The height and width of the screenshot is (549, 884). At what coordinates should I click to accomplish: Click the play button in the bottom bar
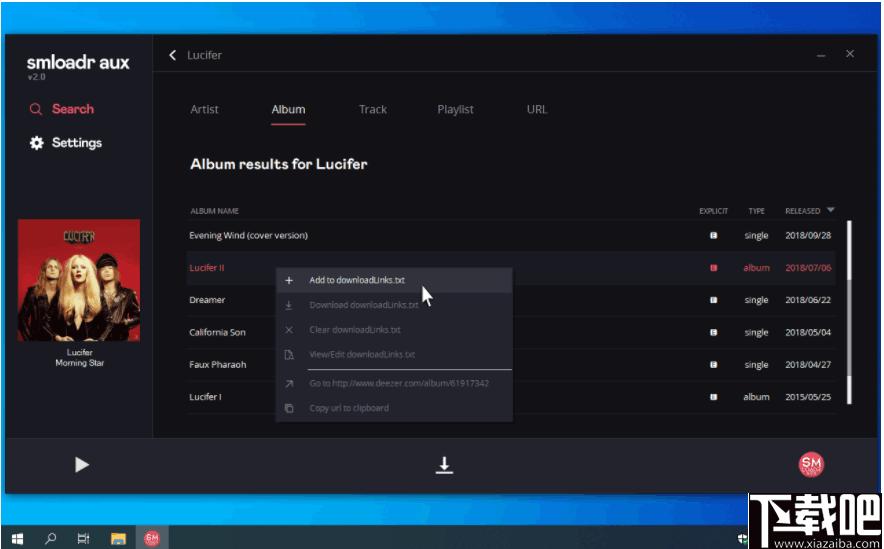point(82,464)
